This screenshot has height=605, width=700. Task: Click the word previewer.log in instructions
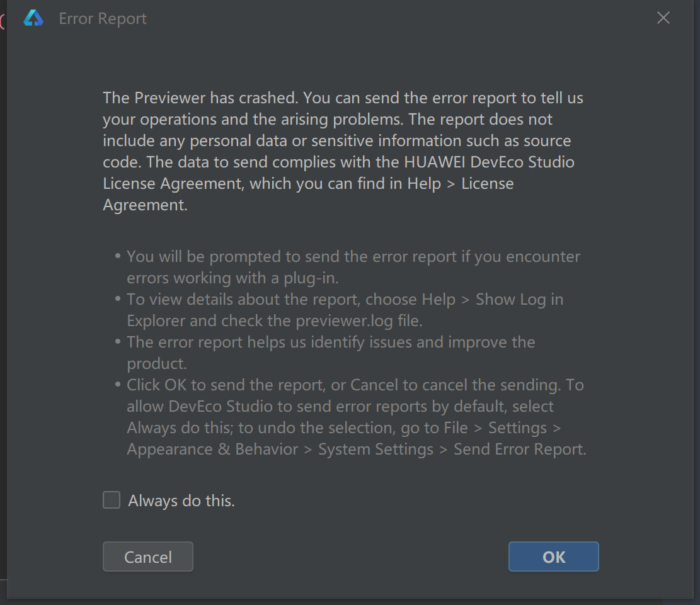344,321
